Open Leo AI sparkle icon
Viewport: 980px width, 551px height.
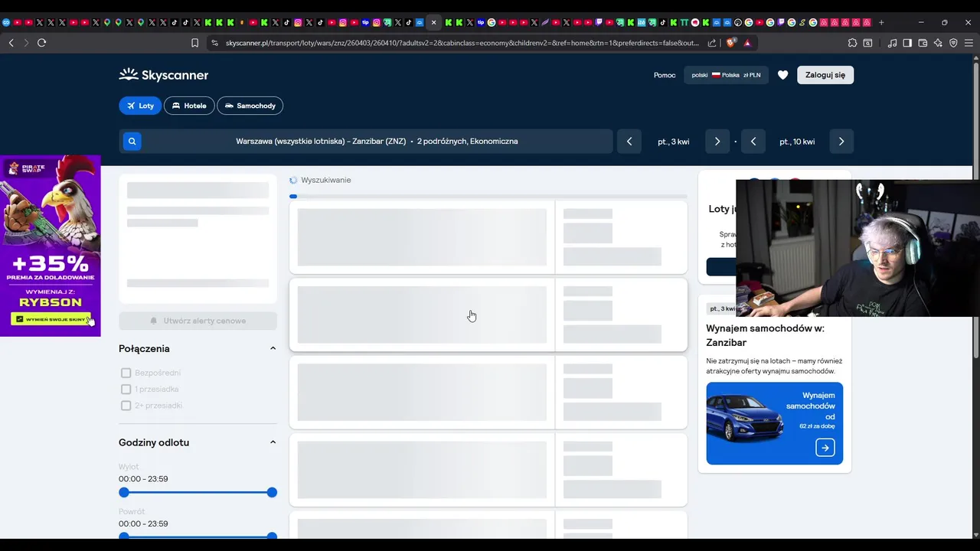click(x=938, y=43)
